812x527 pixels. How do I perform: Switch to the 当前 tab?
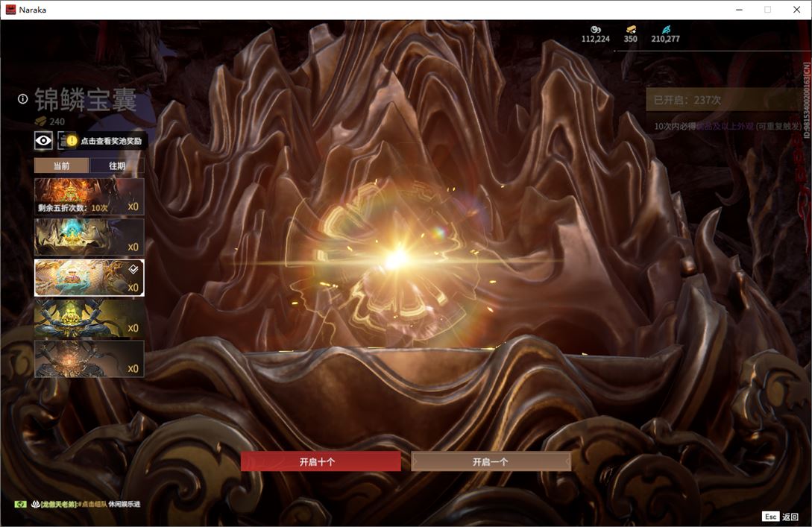point(62,165)
